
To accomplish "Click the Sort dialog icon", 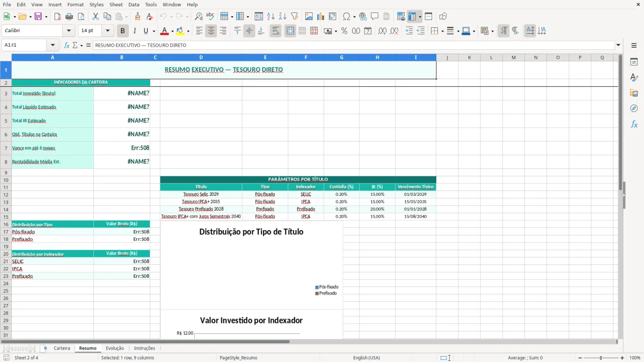I will (x=259, y=17).
